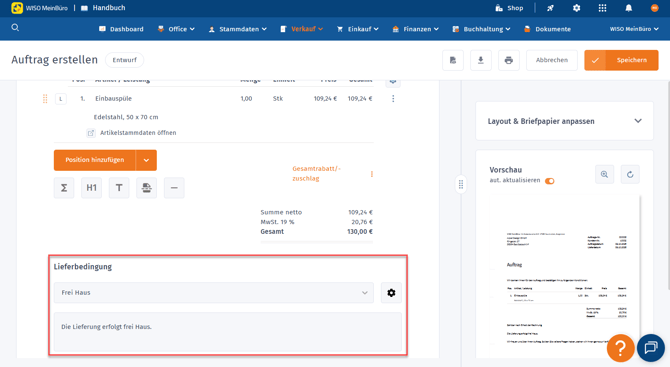The height and width of the screenshot is (367, 670).
Task: Open Lieferbedingung gear settings
Action: pos(391,293)
